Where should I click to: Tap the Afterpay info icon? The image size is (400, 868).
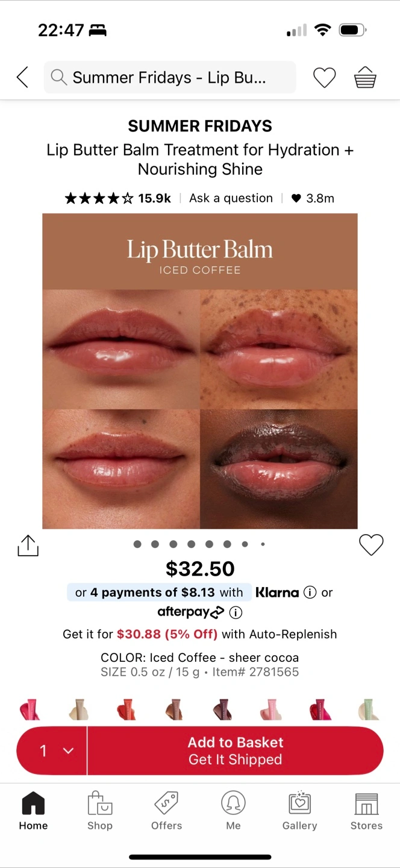coord(236,612)
